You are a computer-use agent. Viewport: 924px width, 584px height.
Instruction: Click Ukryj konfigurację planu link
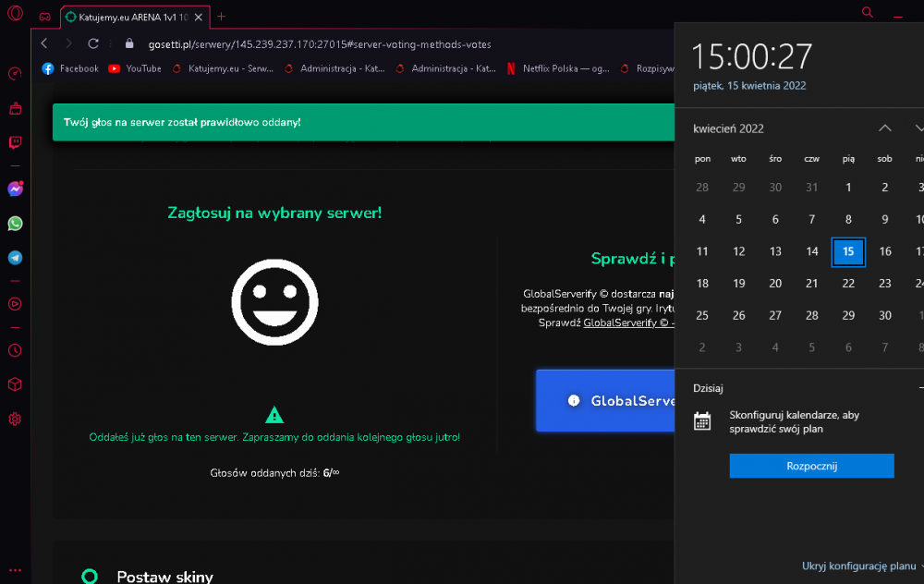(858, 566)
